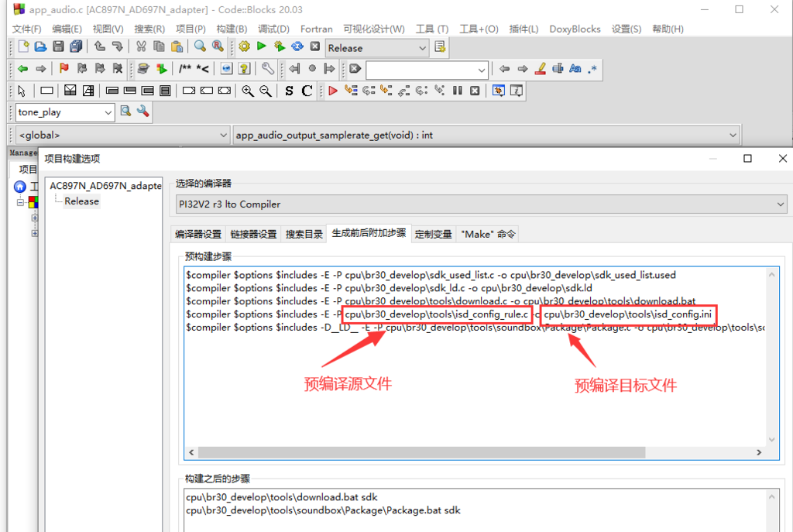
Task: Rebuild the project using the toolbar
Action: pyautogui.click(x=297, y=47)
